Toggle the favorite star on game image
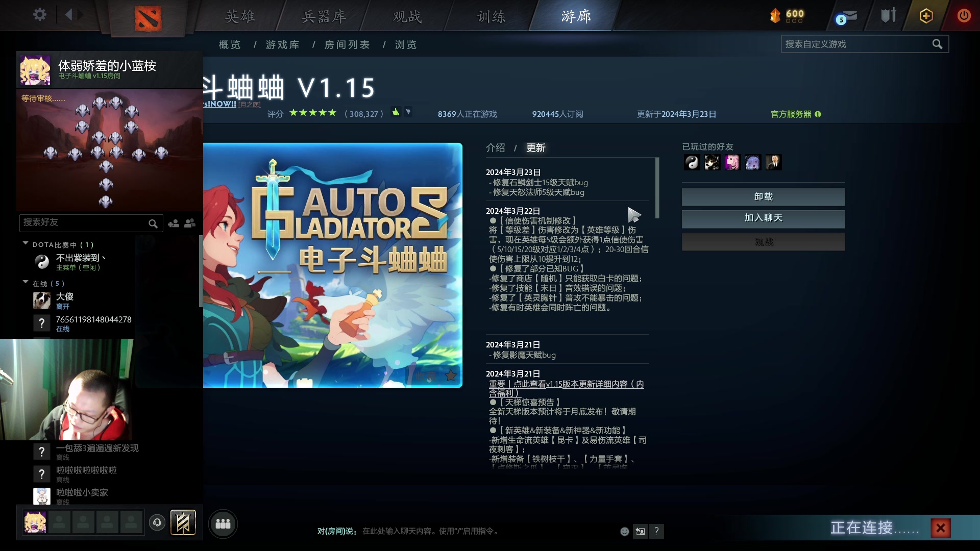This screenshot has width=980, height=551. click(451, 376)
